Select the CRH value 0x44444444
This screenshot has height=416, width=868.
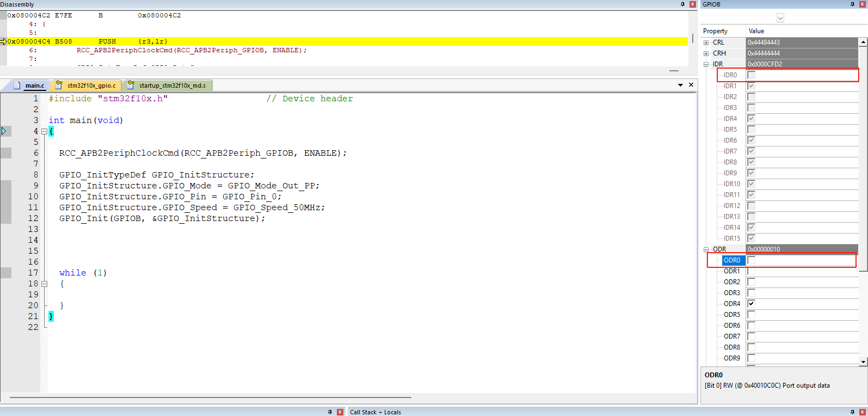pyautogui.click(x=802, y=53)
